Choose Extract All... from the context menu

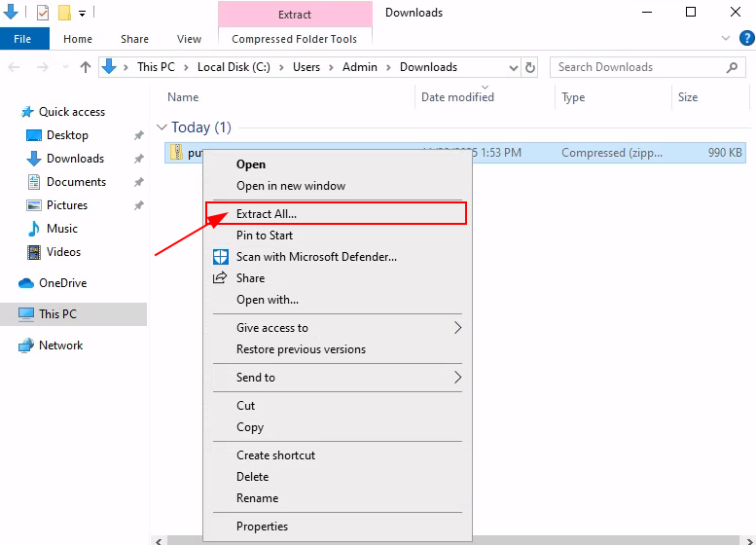267,213
